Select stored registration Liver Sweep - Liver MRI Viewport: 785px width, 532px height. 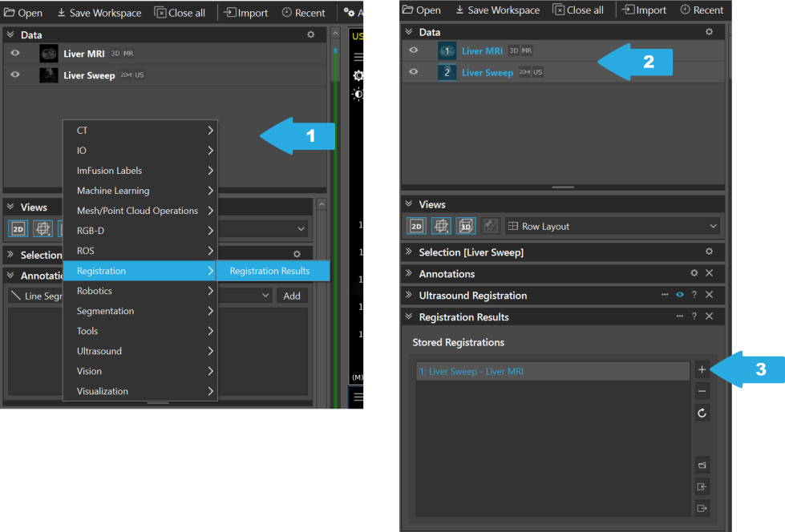click(x=552, y=372)
